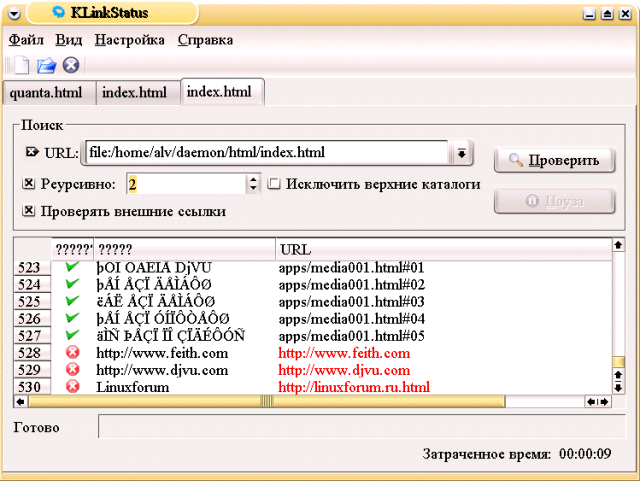The width and height of the screenshot is (640, 481).
Task: Click red error icon in row 530
Action: click(x=72, y=387)
